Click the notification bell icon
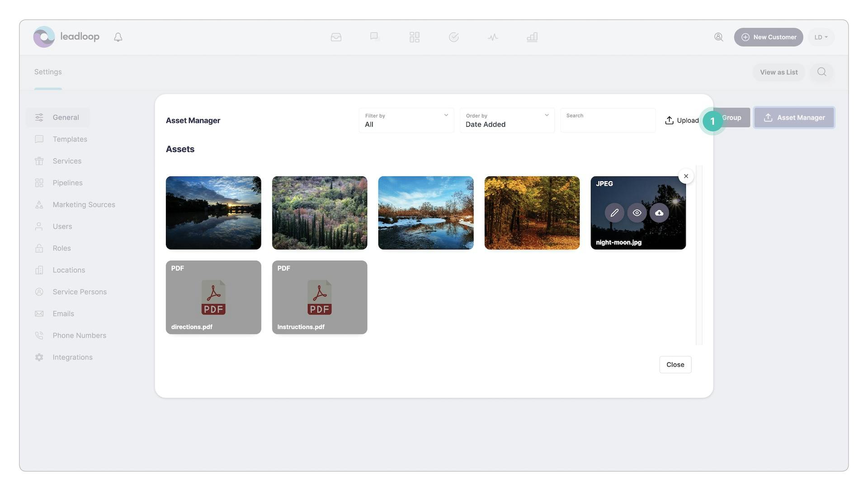 point(118,37)
